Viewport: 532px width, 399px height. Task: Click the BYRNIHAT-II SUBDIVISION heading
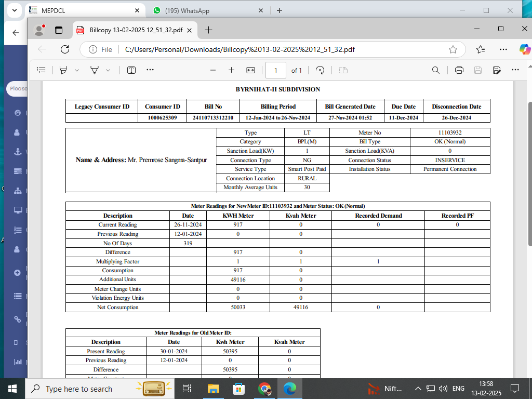pyautogui.click(x=278, y=89)
